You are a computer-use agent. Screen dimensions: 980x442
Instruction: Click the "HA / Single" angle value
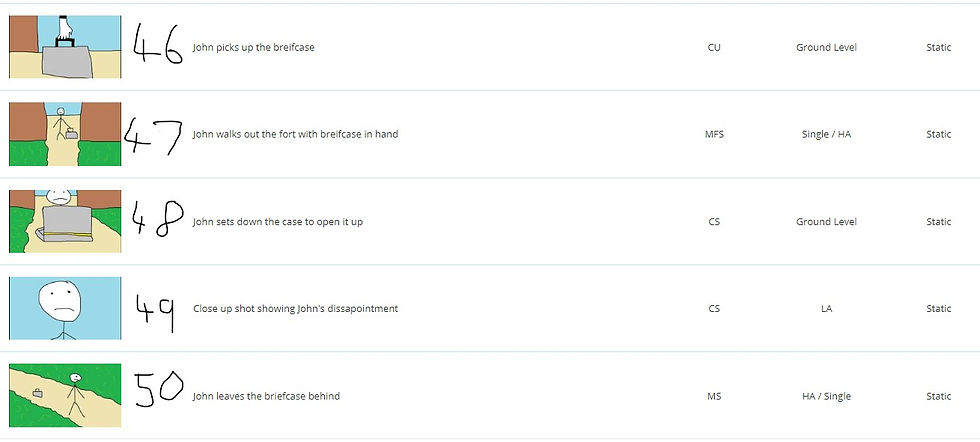826,396
